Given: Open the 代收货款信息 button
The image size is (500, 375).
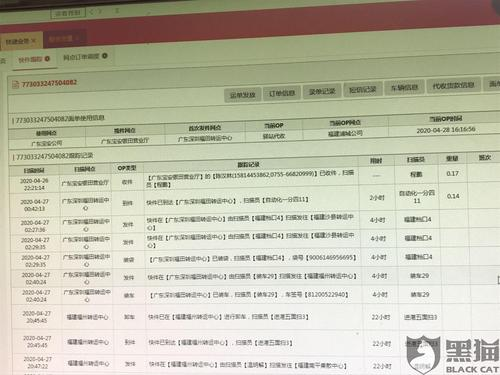Looking at the screenshot, I should click(x=454, y=86).
